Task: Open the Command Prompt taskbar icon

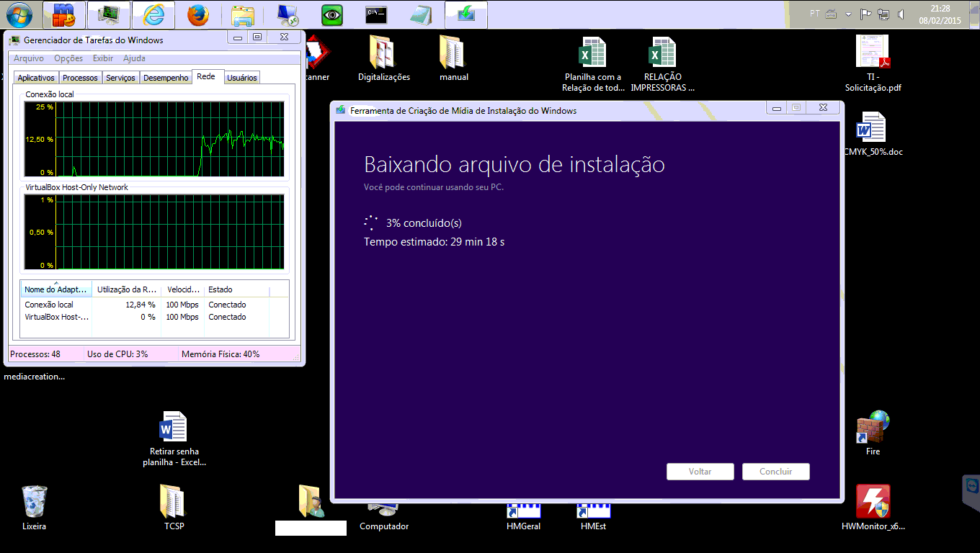Action: (377, 14)
